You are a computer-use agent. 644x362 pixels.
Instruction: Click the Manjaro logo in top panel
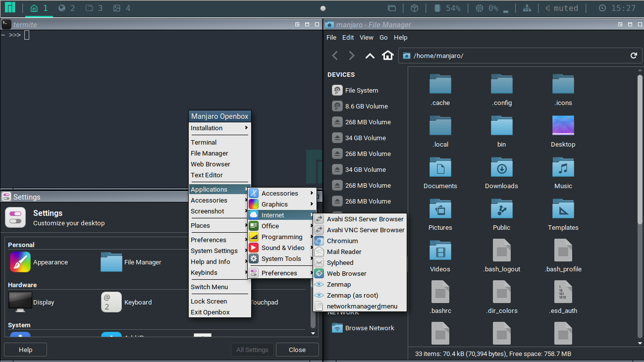click(10, 8)
